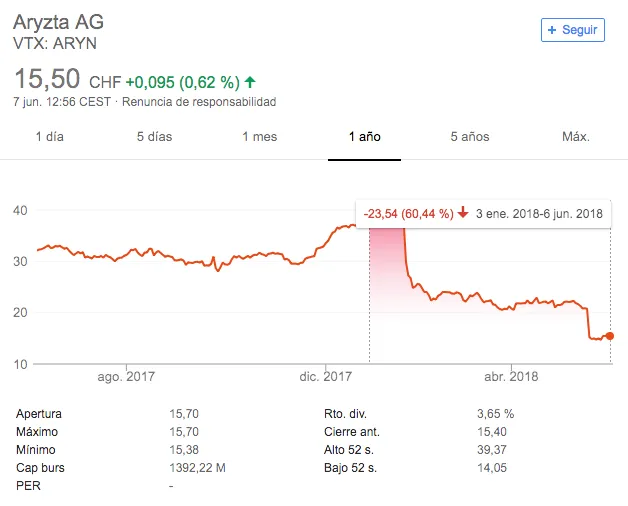Switch to the Máx. range tab
The image size is (628, 506).
(x=576, y=137)
